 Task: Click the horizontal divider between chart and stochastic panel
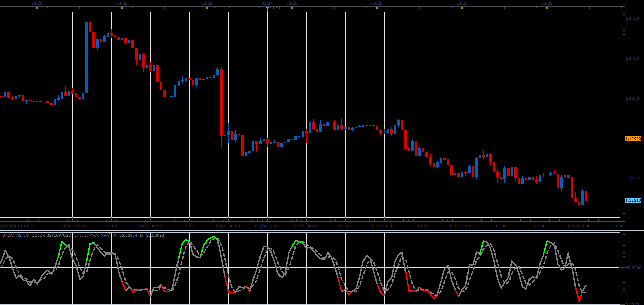(x=322, y=231)
